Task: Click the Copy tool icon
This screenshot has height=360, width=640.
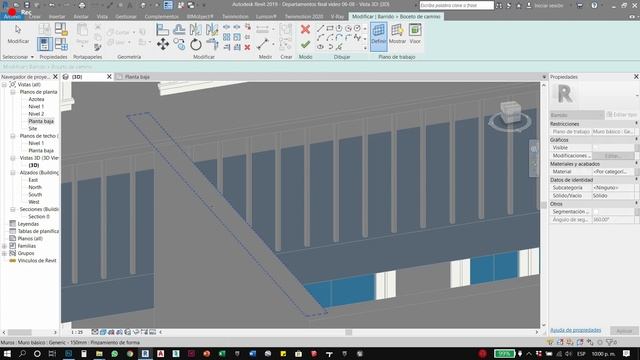Action: point(179,44)
